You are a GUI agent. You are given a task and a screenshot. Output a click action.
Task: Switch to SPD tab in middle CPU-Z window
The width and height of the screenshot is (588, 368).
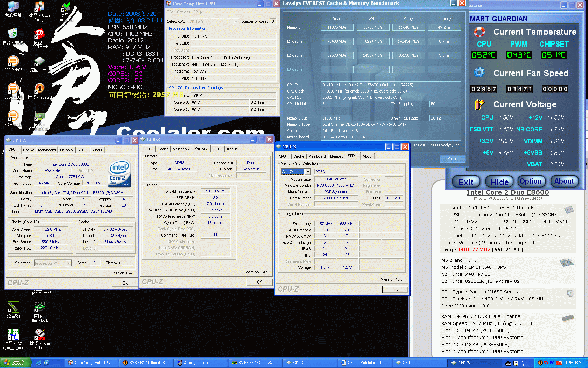[216, 149]
